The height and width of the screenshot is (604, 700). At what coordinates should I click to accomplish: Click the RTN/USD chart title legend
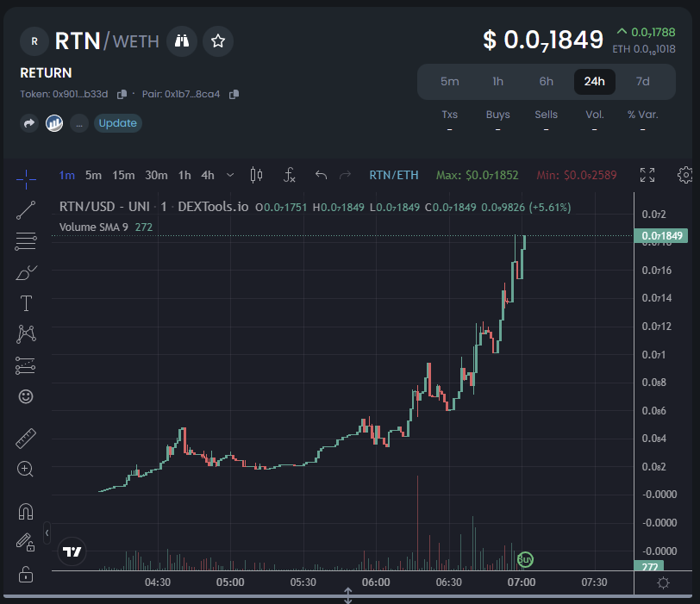tap(153, 207)
